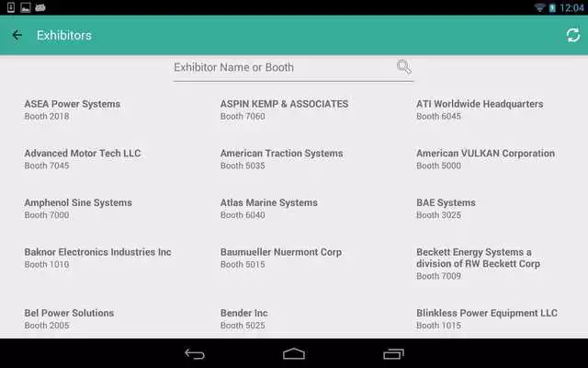Image resolution: width=588 pixels, height=368 pixels.
Task: Tap the Android back navigation button
Action: tap(195, 353)
